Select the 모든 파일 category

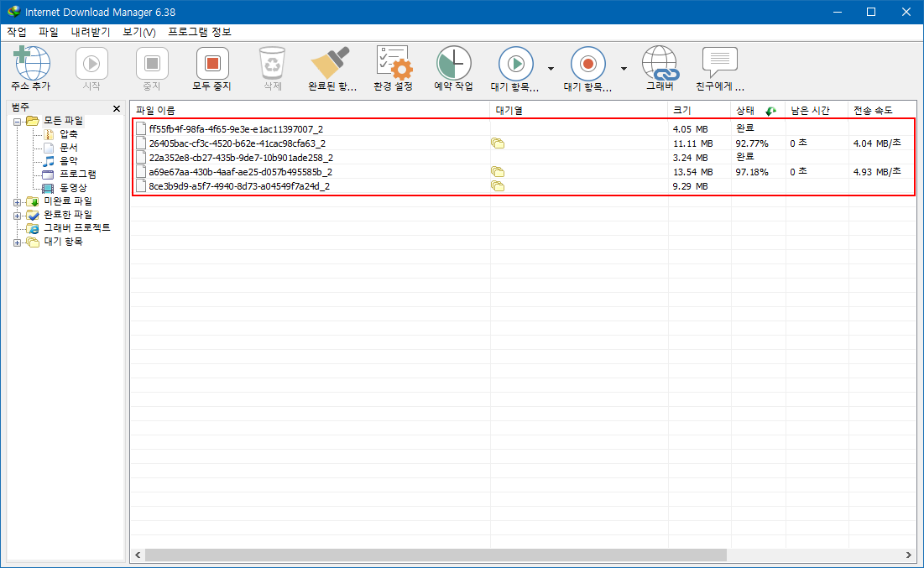point(63,121)
